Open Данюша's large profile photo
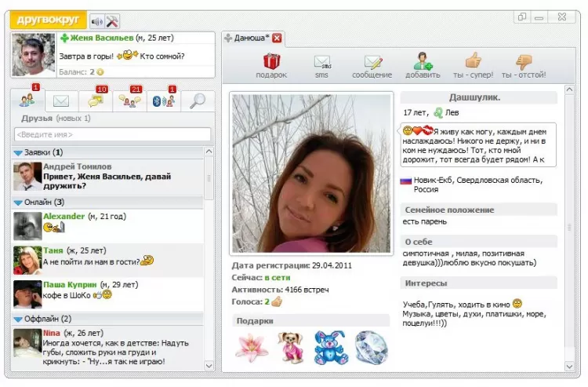This screenshot has width=588, height=387. point(311,173)
